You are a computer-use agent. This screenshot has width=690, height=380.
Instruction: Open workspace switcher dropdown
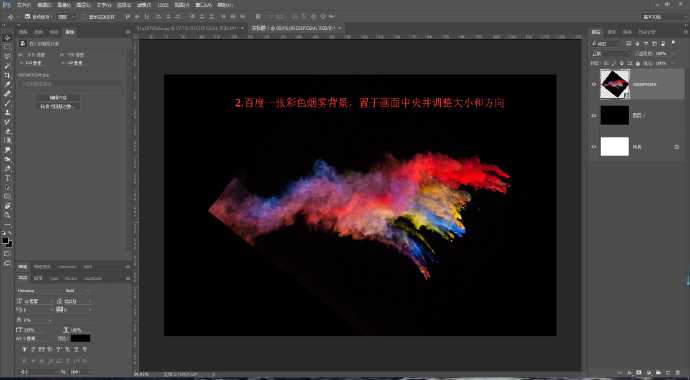point(663,17)
